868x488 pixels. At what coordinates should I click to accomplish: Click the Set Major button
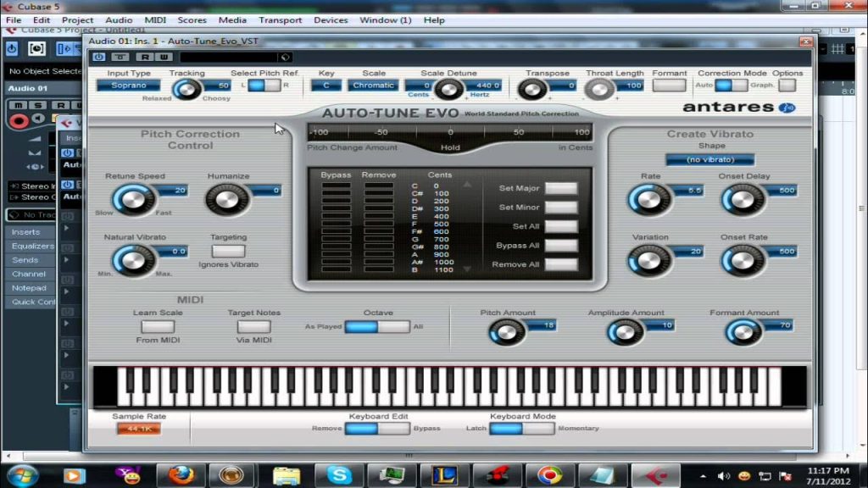pos(560,189)
